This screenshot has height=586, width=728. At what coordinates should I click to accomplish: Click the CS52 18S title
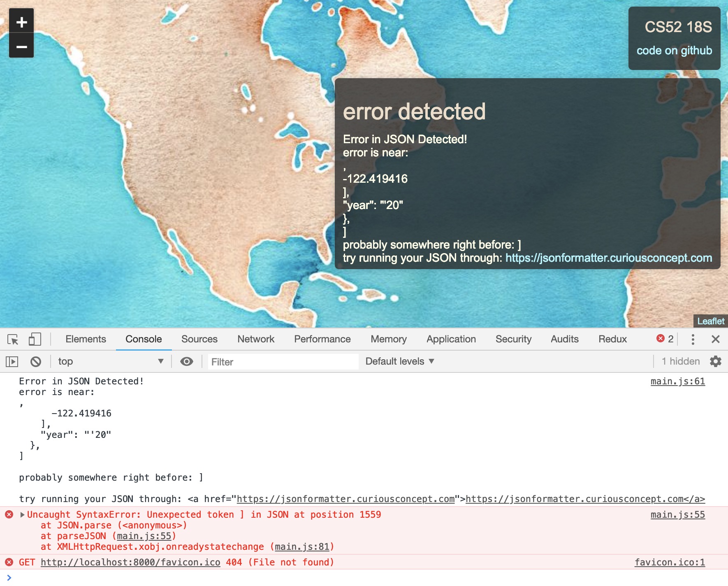point(678,27)
